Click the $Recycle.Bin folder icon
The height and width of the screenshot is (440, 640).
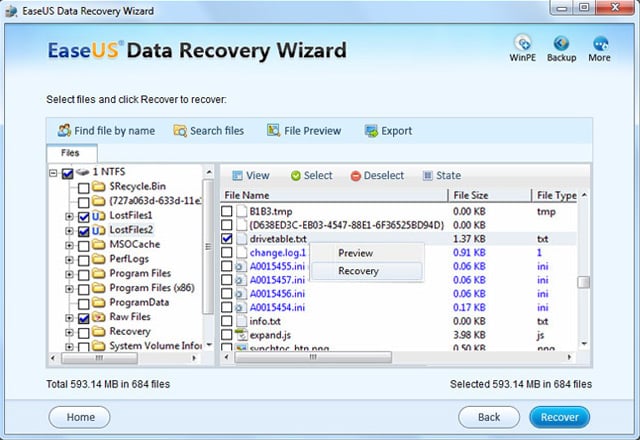point(98,187)
